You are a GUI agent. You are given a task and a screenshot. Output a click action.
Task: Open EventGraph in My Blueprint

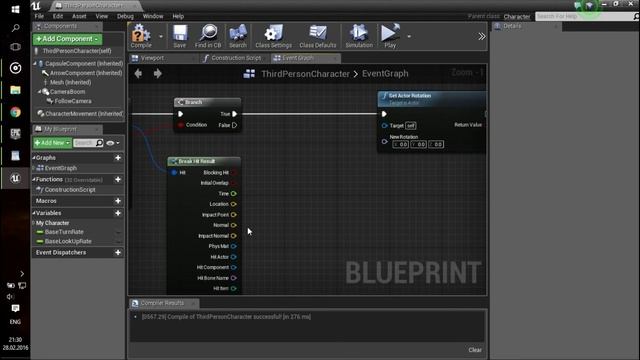[60, 168]
